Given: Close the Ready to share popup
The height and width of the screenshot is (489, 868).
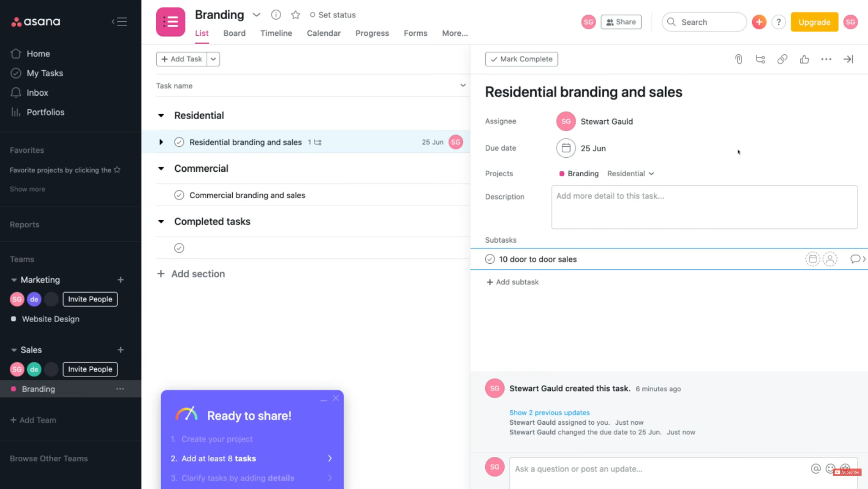Looking at the screenshot, I should pos(336,398).
